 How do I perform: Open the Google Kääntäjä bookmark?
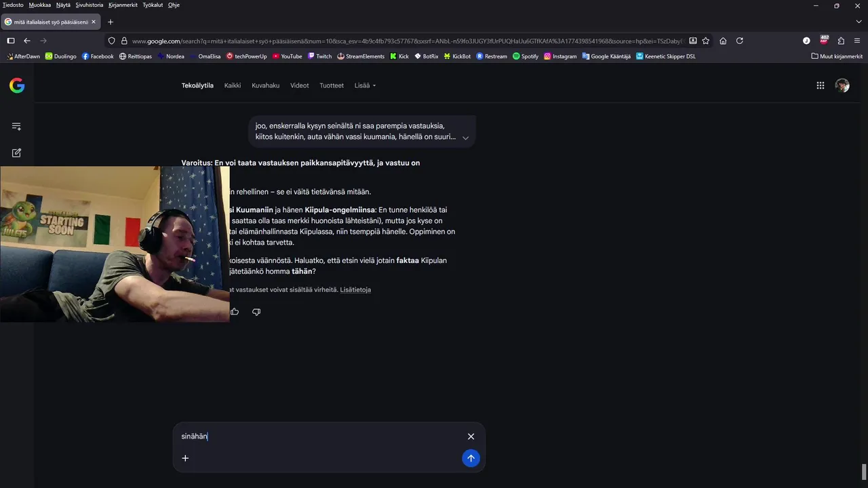(x=606, y=56)
